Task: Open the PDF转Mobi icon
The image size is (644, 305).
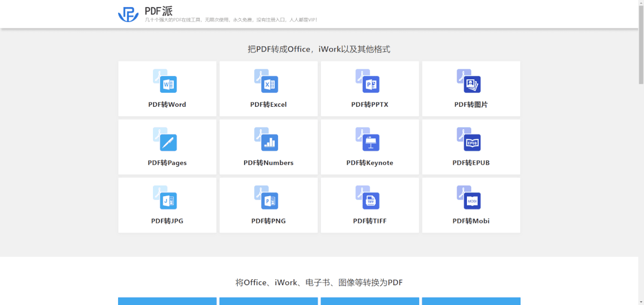Action: tap(470, 198)
